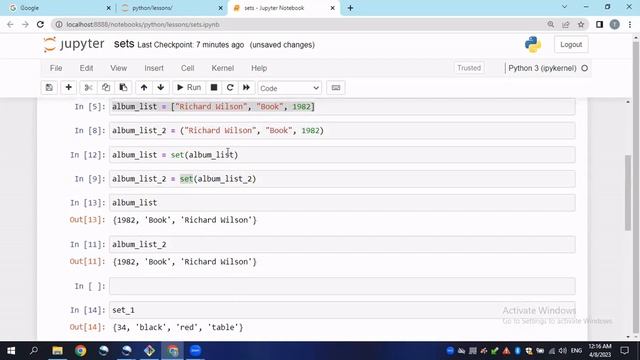
Task: Interrupt the kernel with stop icon
Action: pos(214,88)
